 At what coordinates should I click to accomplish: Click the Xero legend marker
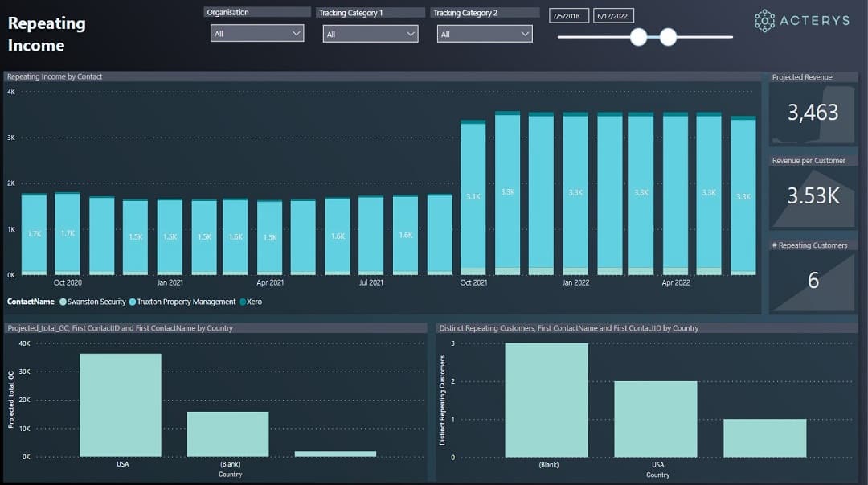click(x=243, y=302)
